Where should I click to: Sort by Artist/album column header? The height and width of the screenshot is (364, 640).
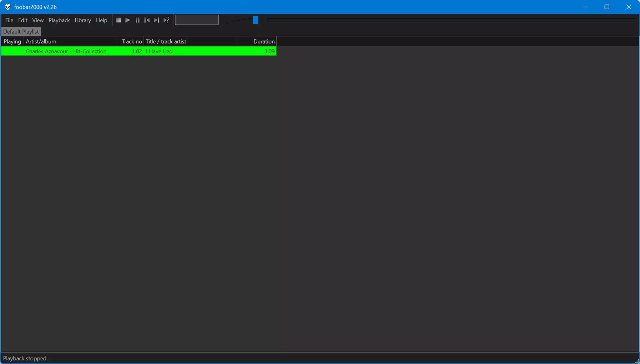[70, 41]
